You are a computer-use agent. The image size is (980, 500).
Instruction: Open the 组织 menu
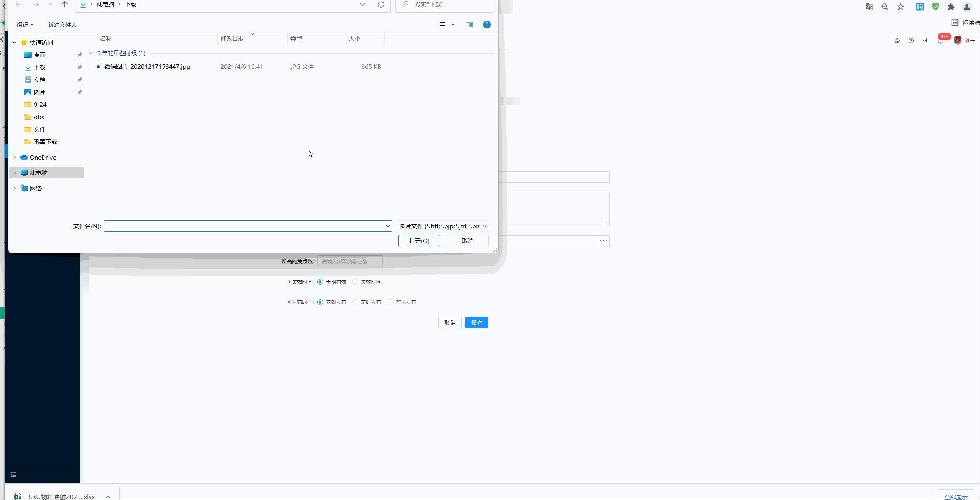[25, 24]
